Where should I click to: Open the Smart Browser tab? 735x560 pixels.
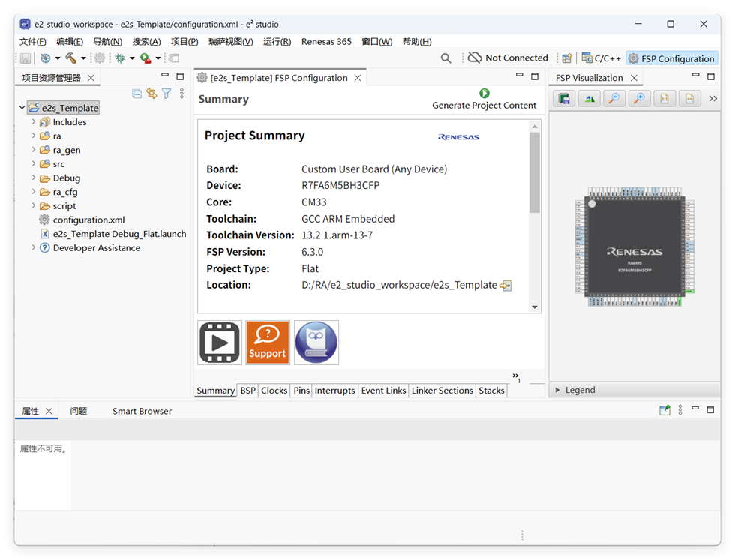tap(142, 411)
